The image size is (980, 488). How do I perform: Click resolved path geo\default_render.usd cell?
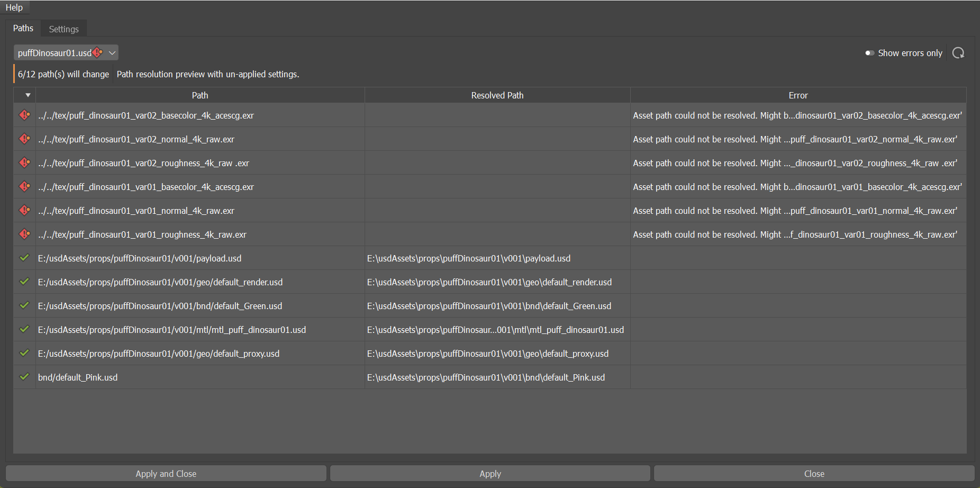pos(497,282)
